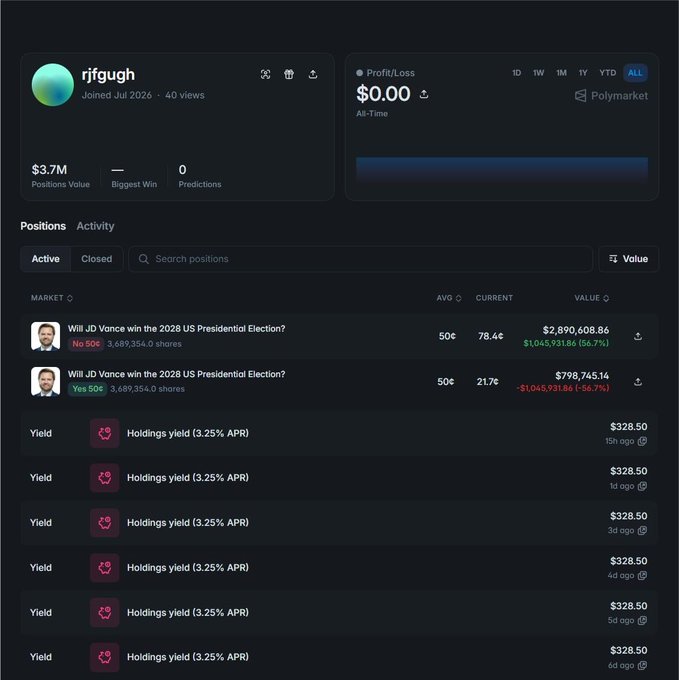Click share icon next to $0.00 Profit/Loss

point(424,94)
